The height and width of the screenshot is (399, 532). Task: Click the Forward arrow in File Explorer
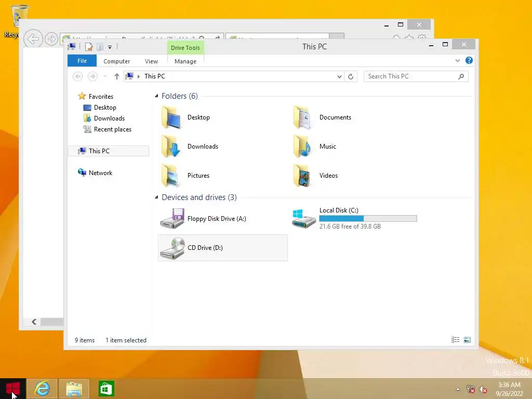(x=92, y=76)
